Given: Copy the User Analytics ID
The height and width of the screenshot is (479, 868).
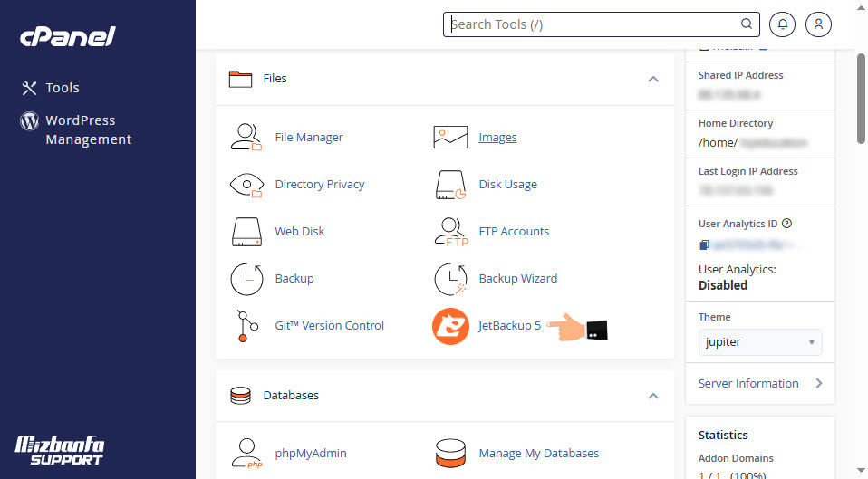Looking at the screenshot, I should pyautogui.click(x=704, y=244).
